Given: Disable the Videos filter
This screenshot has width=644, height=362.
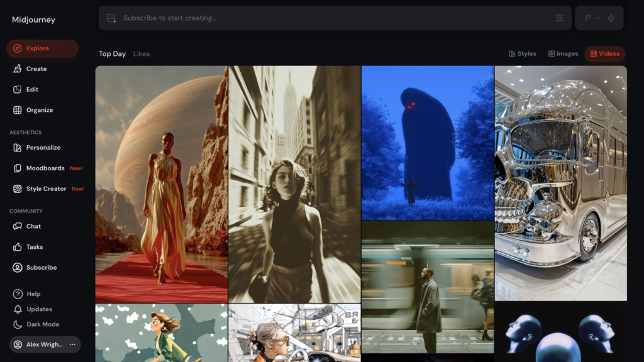Looking at the screenshot, I should (604, 53).
